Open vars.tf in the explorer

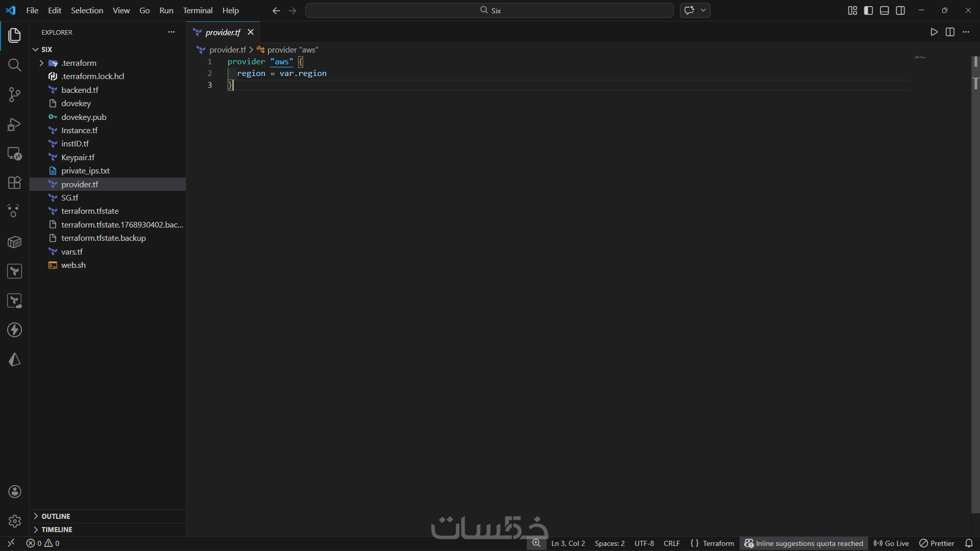coord(72,252)
